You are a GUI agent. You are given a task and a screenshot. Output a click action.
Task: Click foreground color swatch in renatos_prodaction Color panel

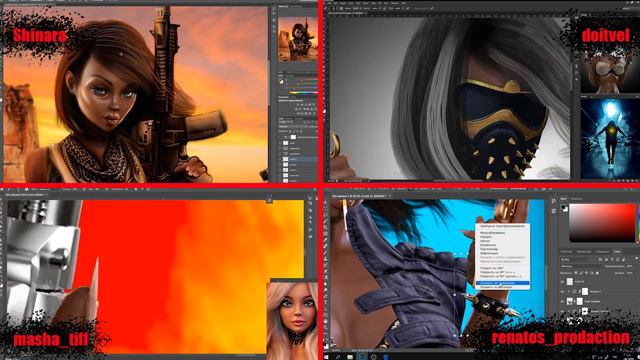[x=563, y=207]
